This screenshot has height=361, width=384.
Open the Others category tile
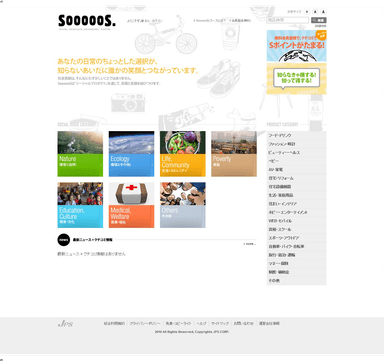point(183,205)
